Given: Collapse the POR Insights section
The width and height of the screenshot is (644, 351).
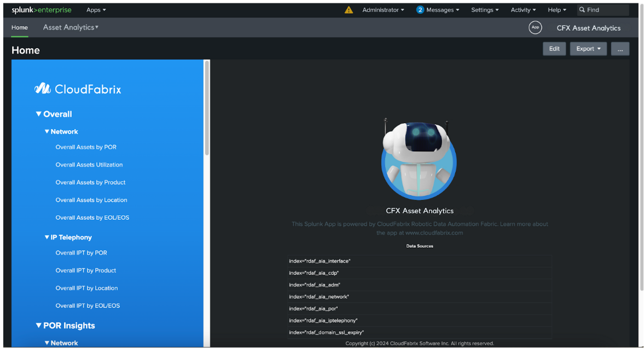Looking at the screenshot, I should [39, 325].
